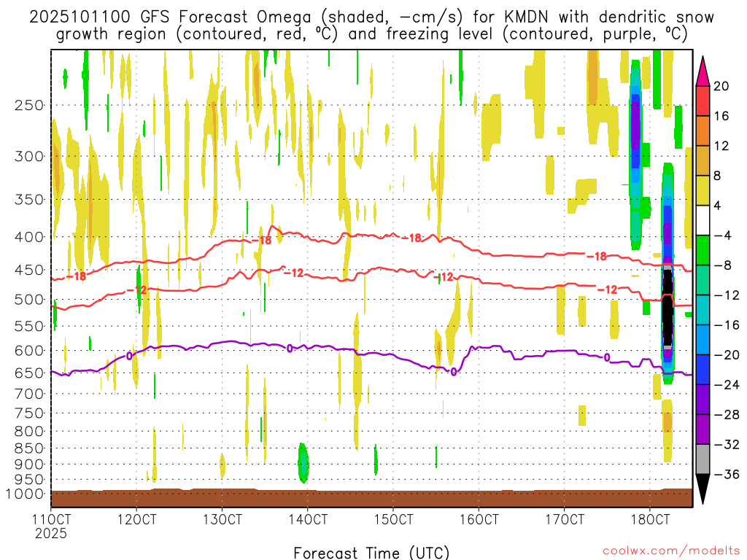Click the 900 pressure level label

(29, 464)
